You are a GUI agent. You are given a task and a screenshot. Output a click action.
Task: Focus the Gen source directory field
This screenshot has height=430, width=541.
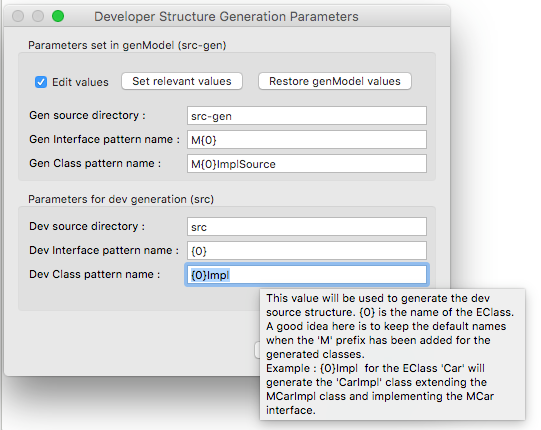(x=307, y=116)
